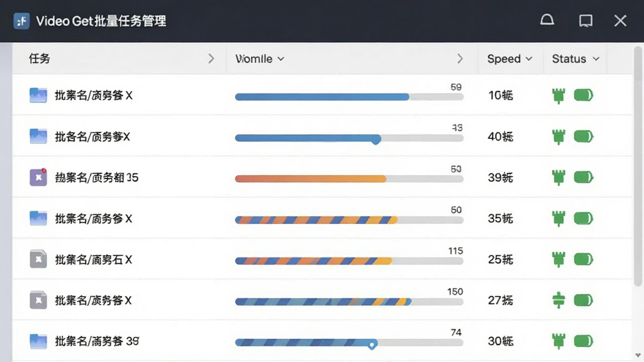Toggle the green switch in the 35 speed row

pyautogui.click(x=583, y=218)
